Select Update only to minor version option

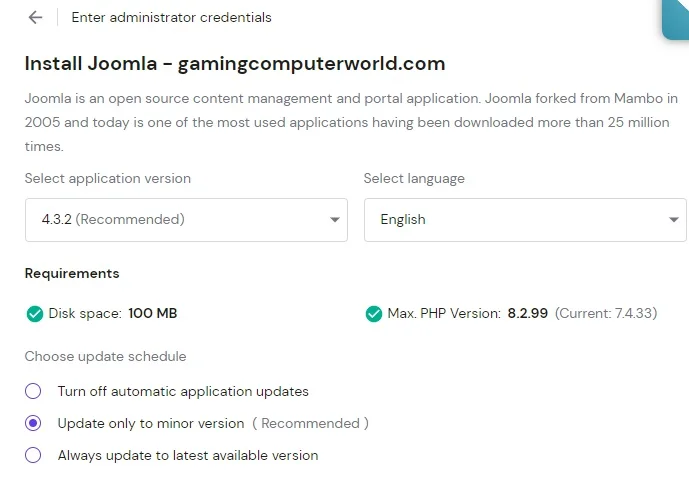coord(34,423)
